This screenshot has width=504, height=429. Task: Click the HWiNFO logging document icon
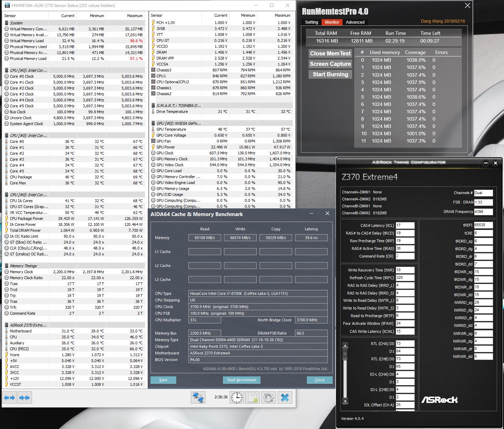coord(253,398)
